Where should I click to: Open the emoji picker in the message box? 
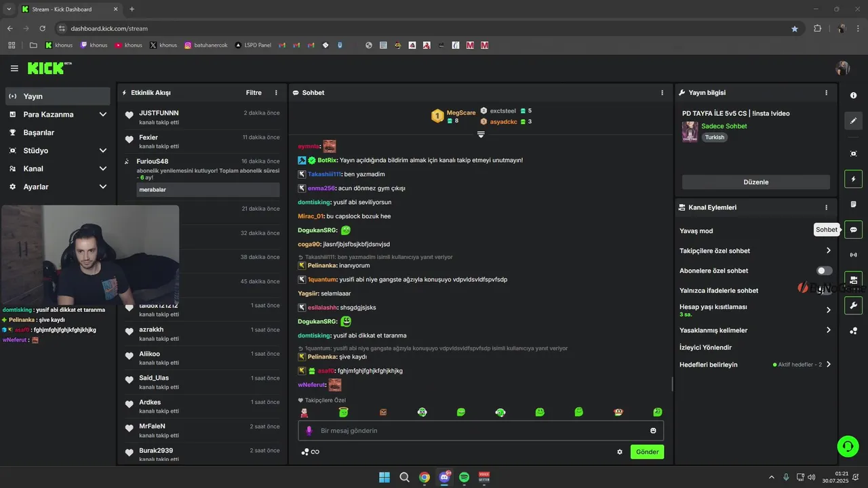(x=653, y=430)
